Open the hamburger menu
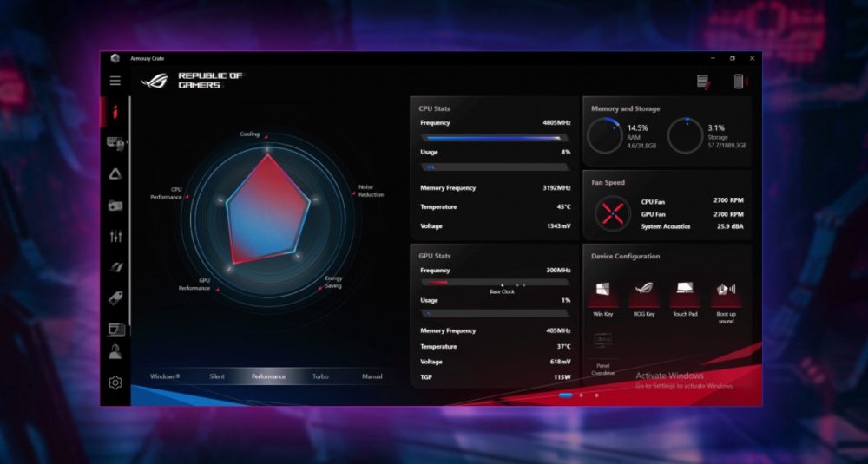 (x=115, y=81)
